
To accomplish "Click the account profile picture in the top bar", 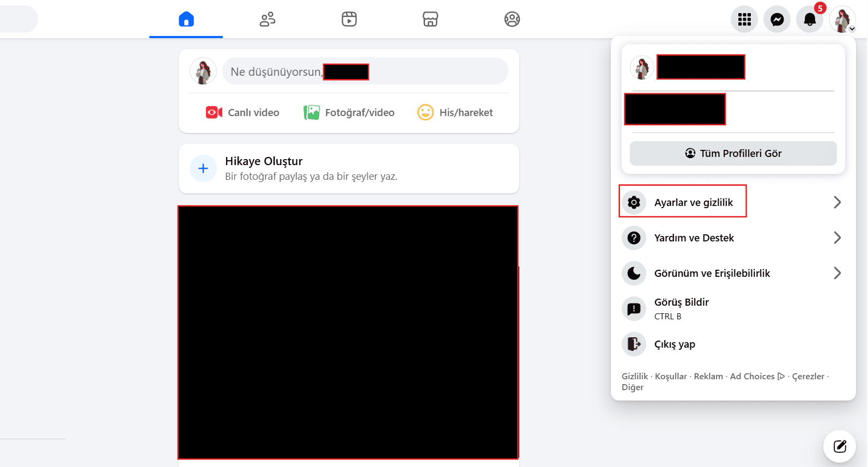I will [842, 20].
